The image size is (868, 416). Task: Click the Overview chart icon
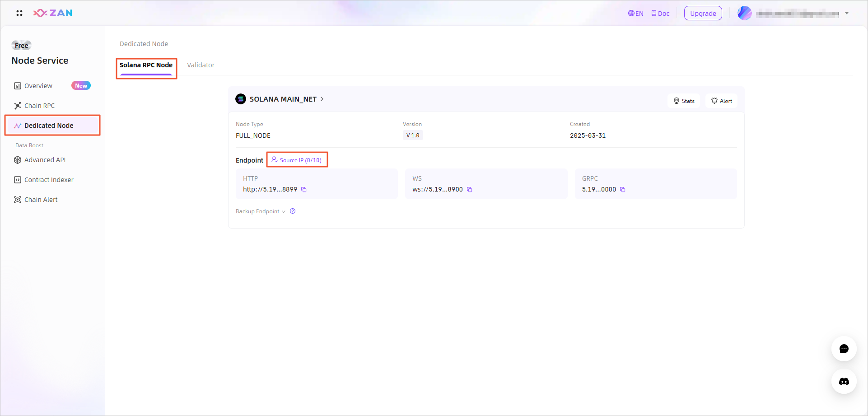tap(18, 86)
